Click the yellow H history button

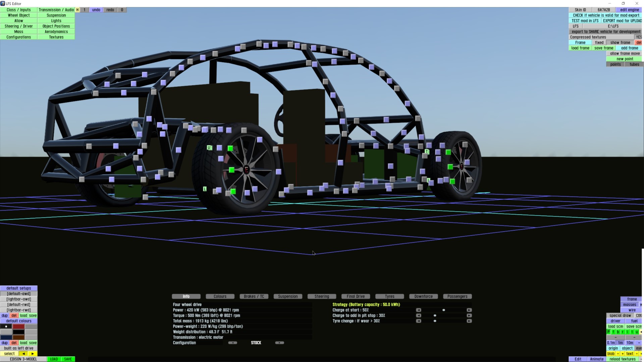point(77,10)
